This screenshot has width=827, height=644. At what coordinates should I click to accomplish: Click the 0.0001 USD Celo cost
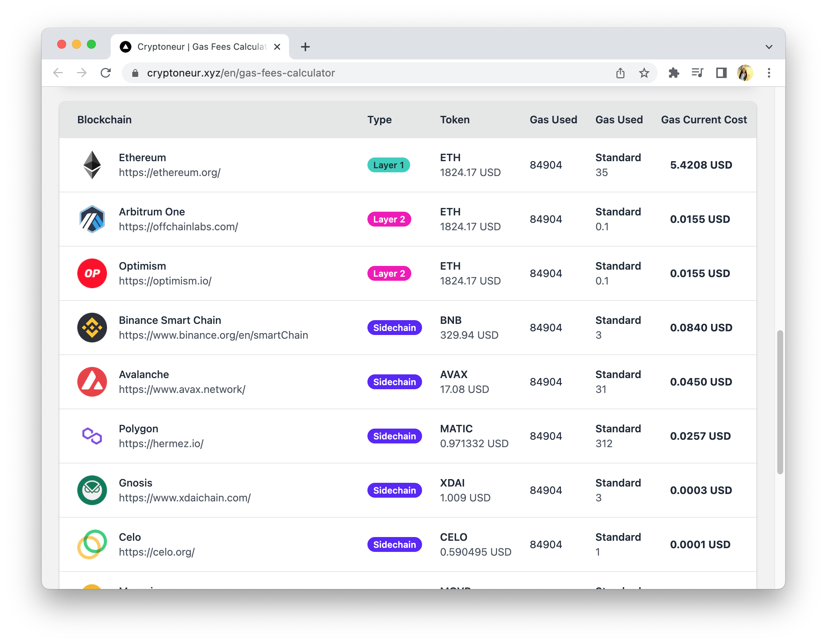tap(700, 544)
